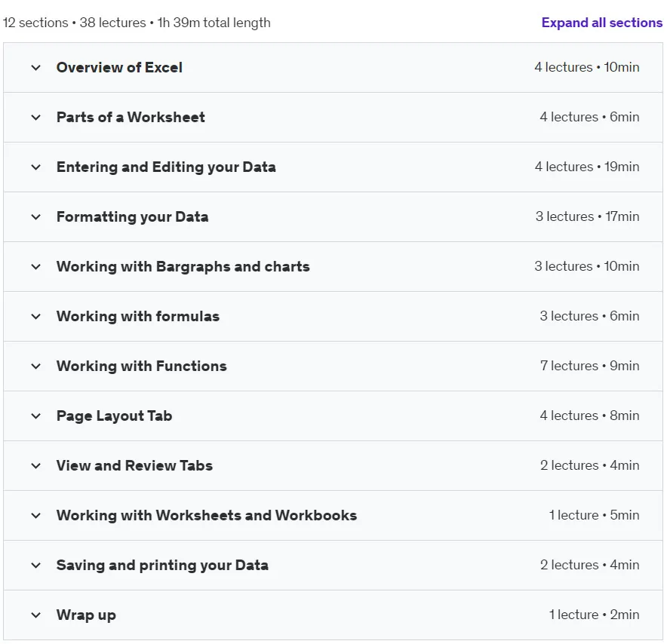Image resolution: width=667 pixels, height=644 pixels.
Task: Expand Parts of a Worksheet chevron
Action: [36, 118]
